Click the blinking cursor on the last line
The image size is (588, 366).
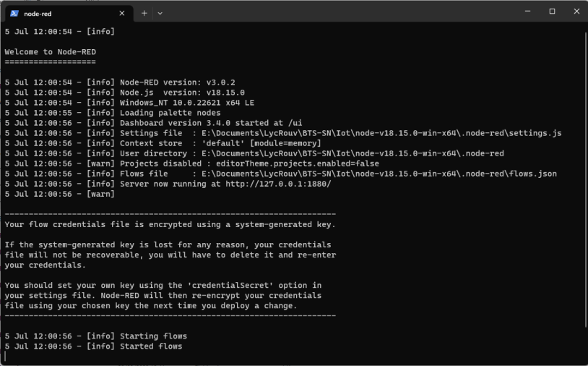pyautogui.click(x=6, y=356)
